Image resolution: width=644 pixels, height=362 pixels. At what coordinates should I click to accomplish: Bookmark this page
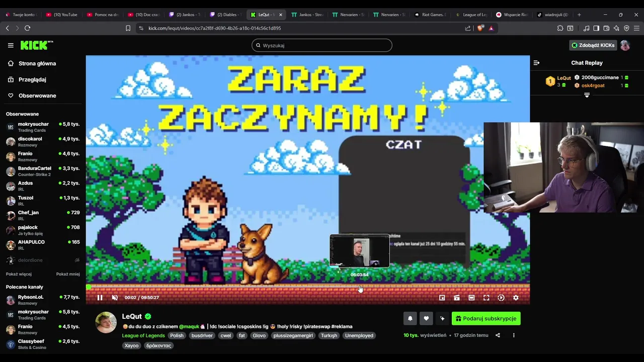click(128, 28)
